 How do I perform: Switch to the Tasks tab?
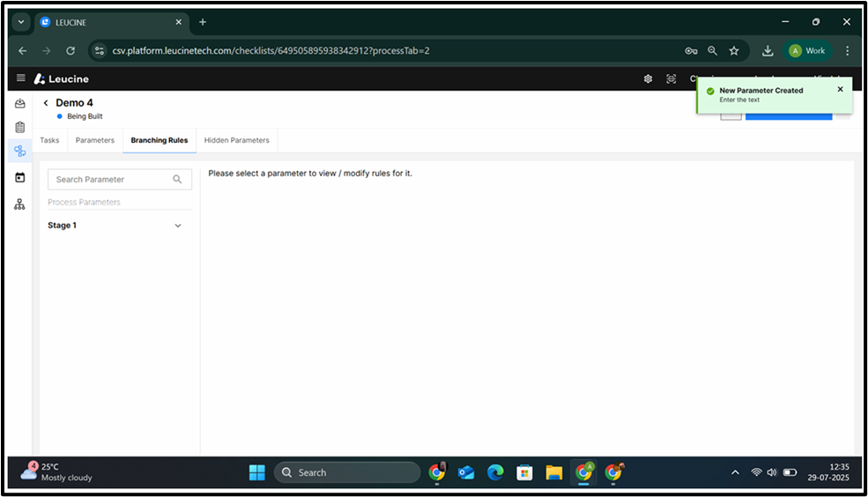pos(49,140)
